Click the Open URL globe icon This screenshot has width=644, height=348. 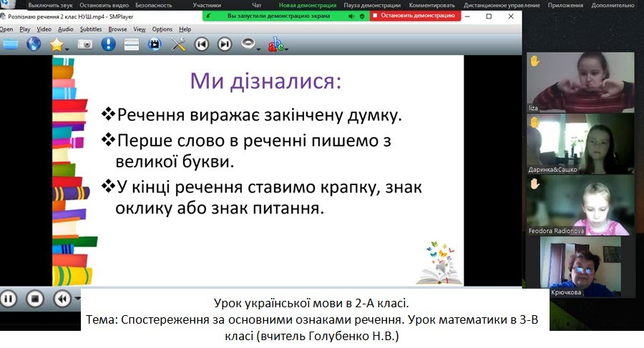pos(34,44)
